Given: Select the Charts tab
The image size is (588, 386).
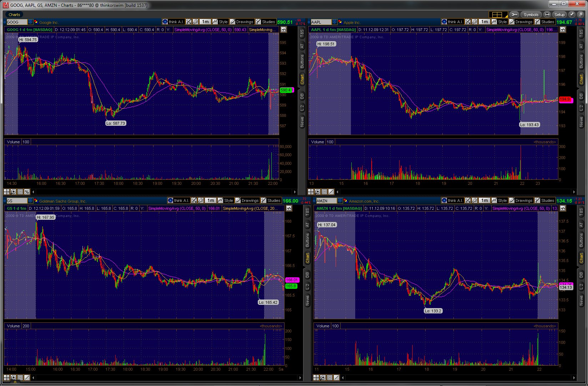Looking at the screenshot, I should coord(14,15).
